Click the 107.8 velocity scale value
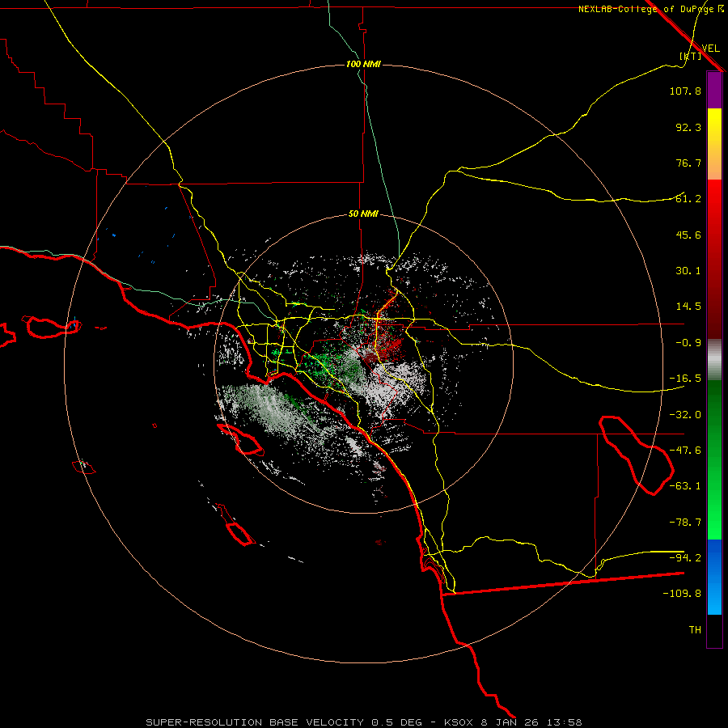Screen dimensions: 728x728 685,91
